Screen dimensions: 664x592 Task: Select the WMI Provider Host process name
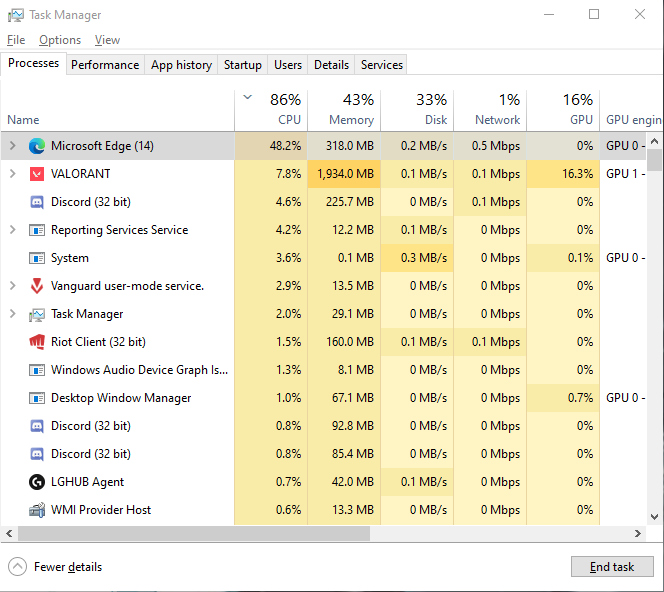(101, 510)
